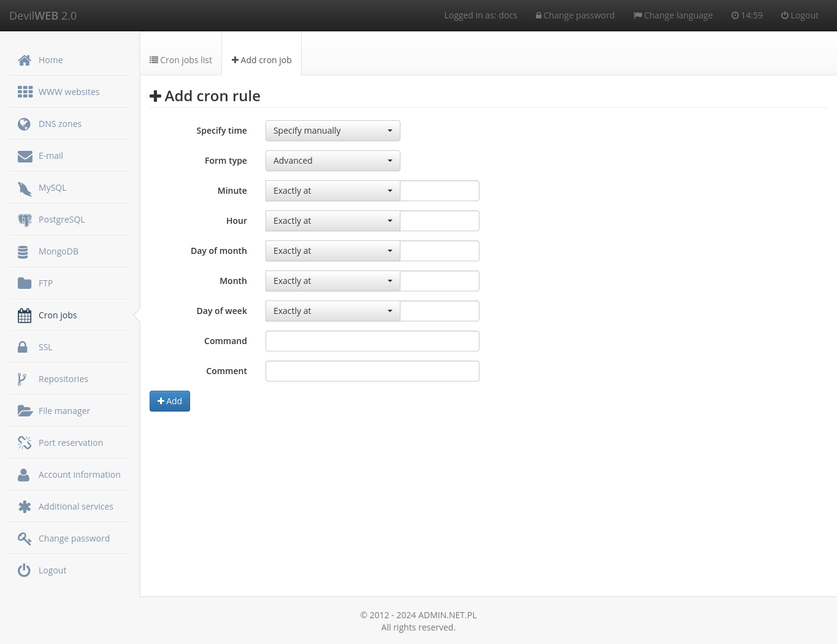Click the Repositories branch icon
Screen dimensions: 837x644
25,378
